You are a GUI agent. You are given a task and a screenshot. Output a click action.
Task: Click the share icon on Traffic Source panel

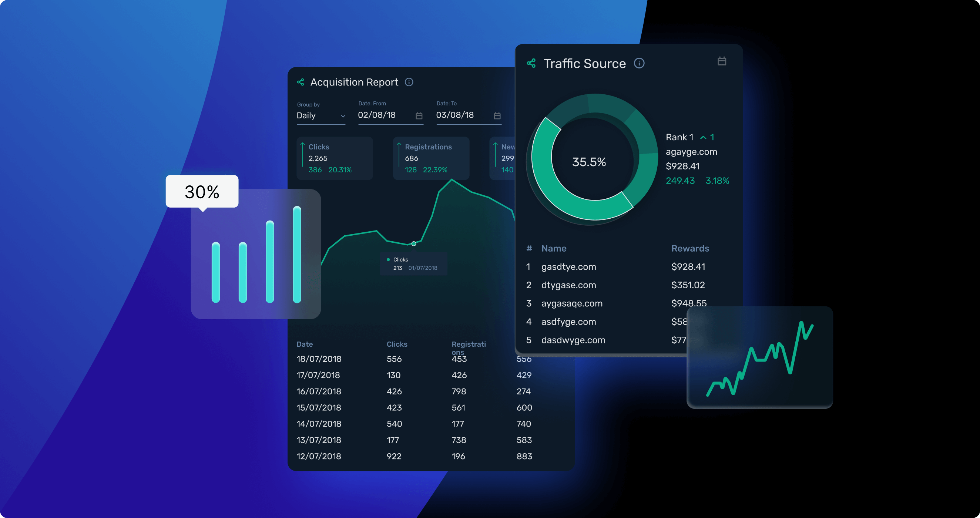click(531, 63)
